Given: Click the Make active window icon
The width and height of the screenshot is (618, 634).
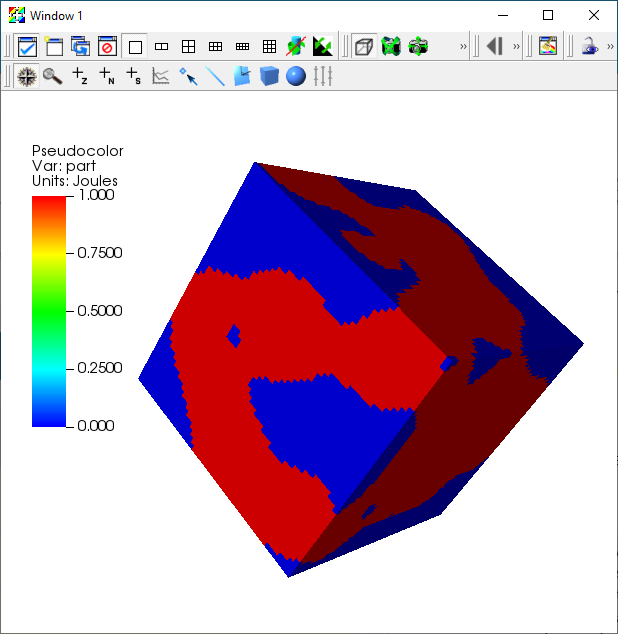Looking at the screenshot, I should [x=27, y=46].
